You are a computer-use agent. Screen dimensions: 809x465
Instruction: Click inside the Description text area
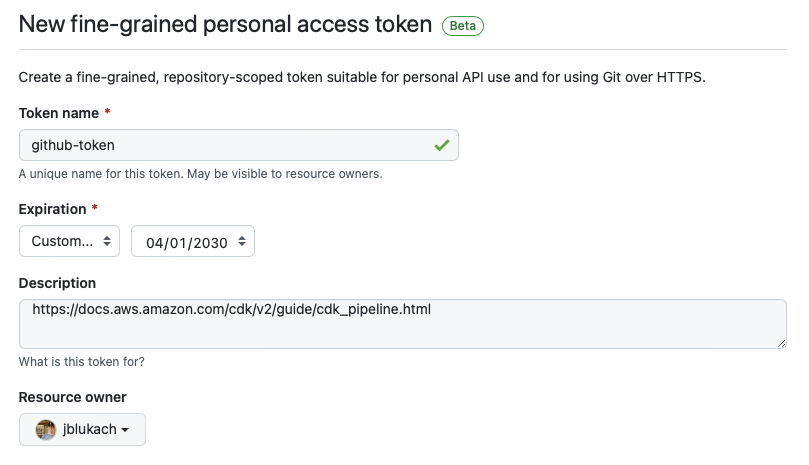tap(402, 328)
